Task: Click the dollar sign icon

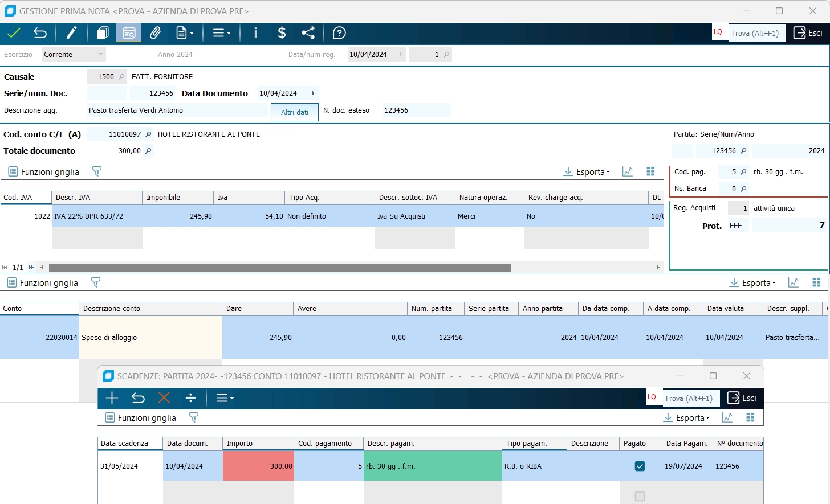Action: 282,33
